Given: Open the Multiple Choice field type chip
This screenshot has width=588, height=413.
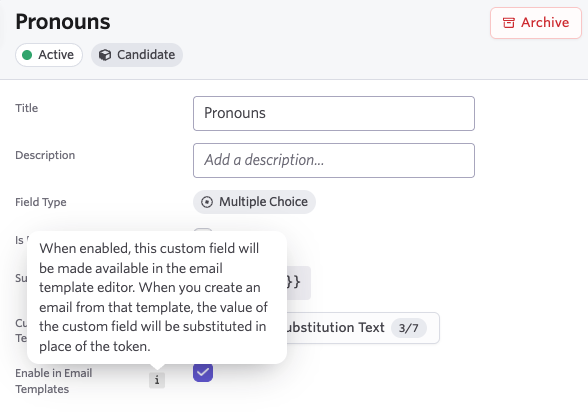Looking at the screenshot, I should tap(254, 202).
